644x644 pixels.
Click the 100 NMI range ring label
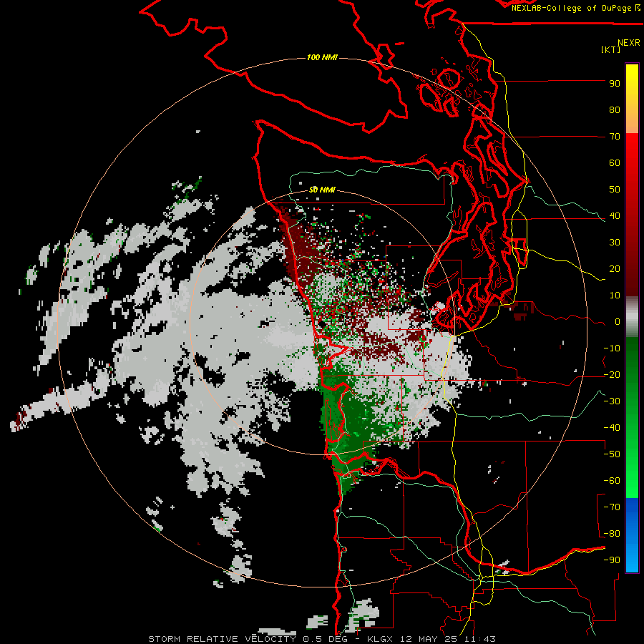tap(322, 57)
